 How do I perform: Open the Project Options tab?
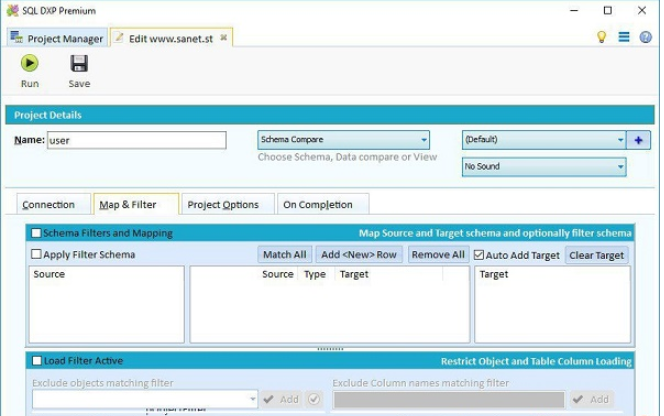pyautogui.click(x=228, y=204)
